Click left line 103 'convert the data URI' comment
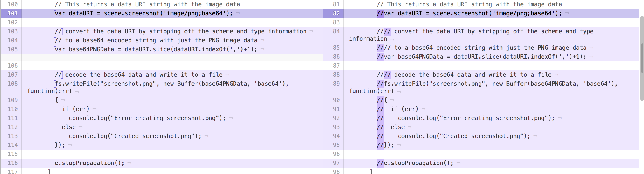644x174 pixels. coord(181,31)
